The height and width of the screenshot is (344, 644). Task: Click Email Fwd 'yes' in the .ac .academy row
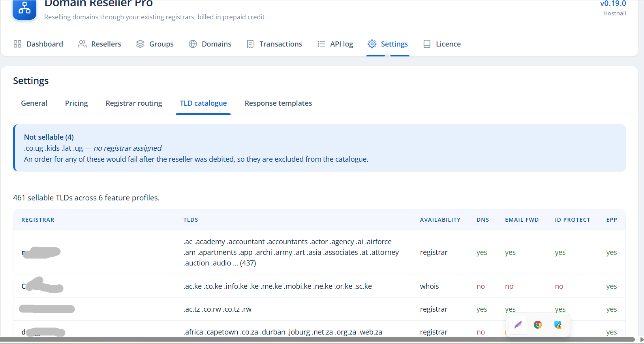pyautogui.click(x=510, y=252)
